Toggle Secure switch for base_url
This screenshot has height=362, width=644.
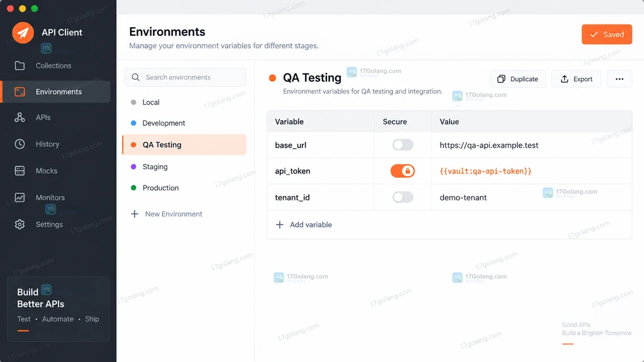point(403,145)
